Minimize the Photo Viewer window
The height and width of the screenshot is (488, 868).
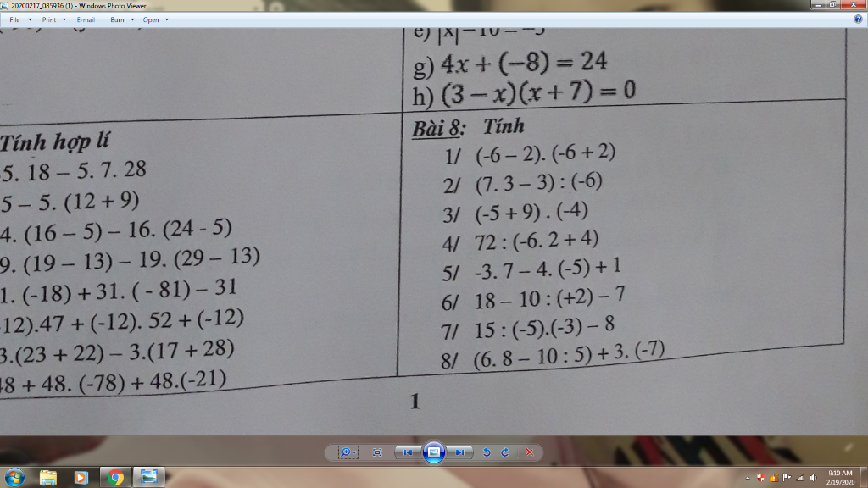(818, 4)
